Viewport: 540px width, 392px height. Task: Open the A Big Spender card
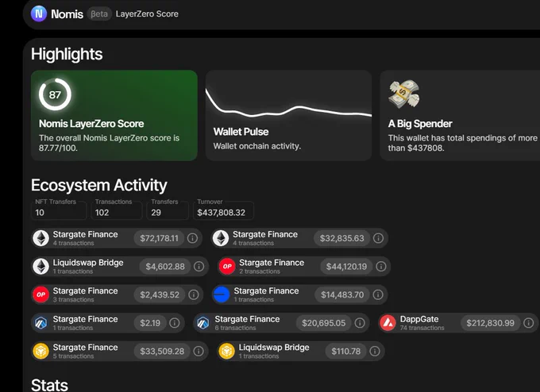(x=460, y=115)
